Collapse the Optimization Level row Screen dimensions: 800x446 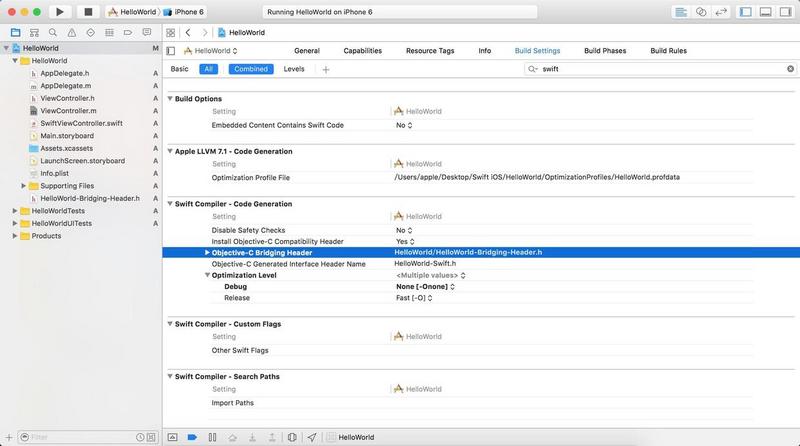[x=207, y=275]
